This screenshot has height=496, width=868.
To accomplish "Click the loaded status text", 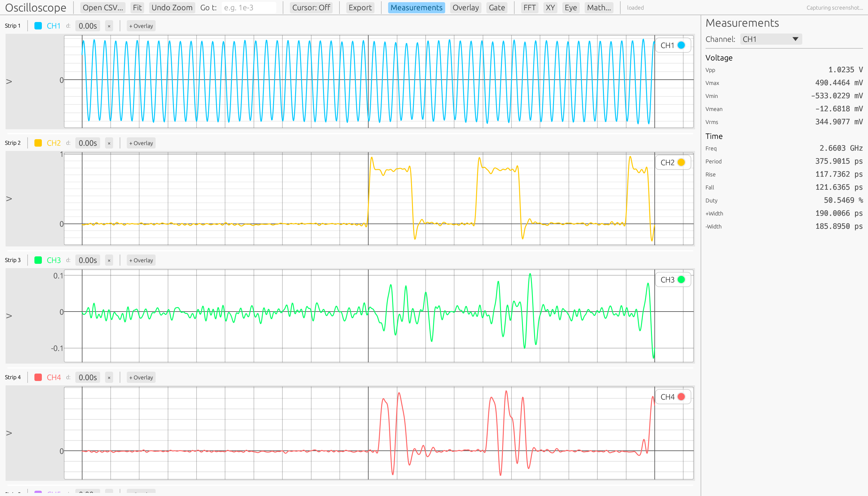I will 635,7.
